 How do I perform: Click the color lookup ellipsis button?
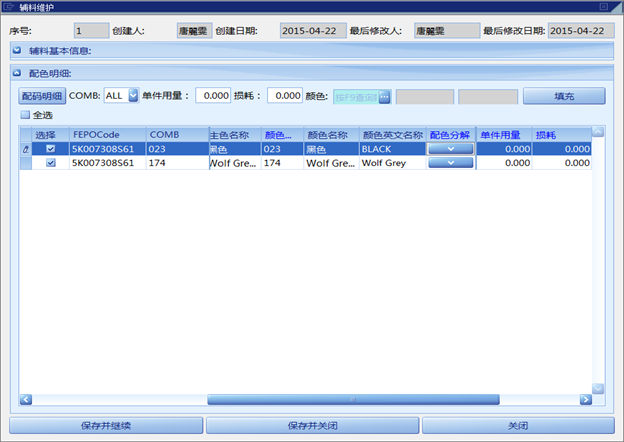[384, 97]
